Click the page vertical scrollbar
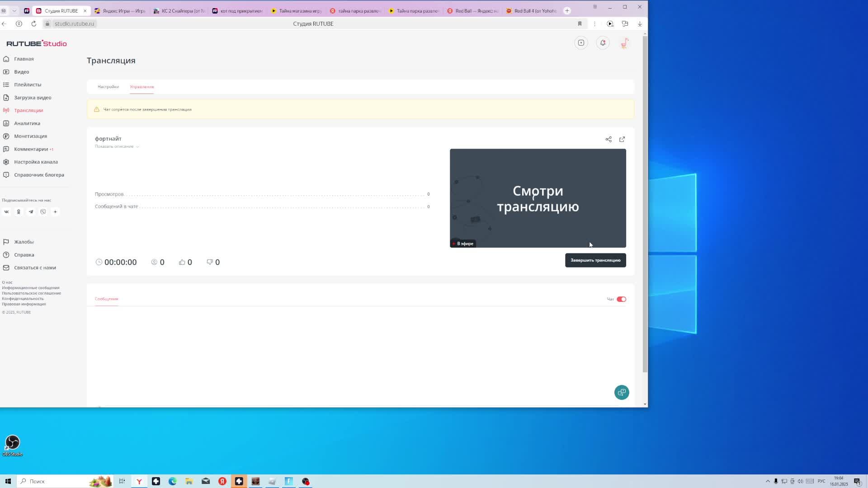 [645, 203]
